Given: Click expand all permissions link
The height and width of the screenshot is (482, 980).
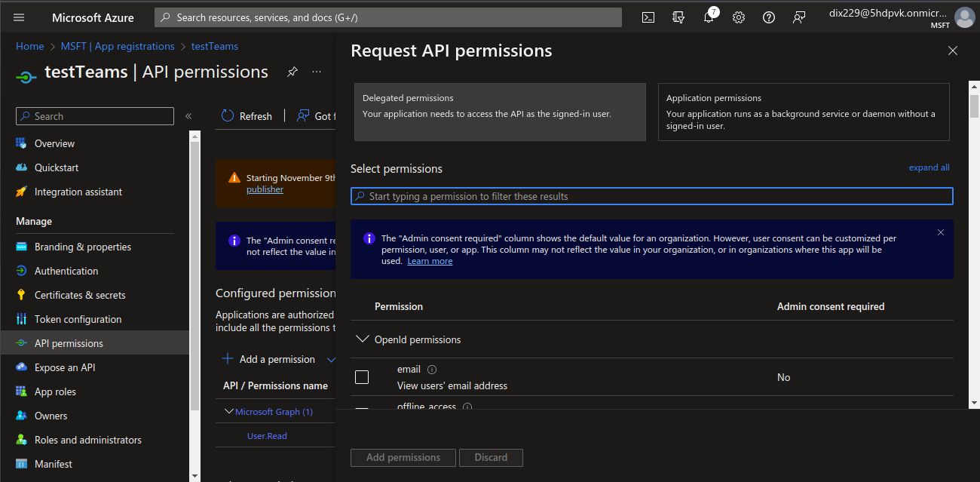Looking at the screenshot, I should [929, 167].
